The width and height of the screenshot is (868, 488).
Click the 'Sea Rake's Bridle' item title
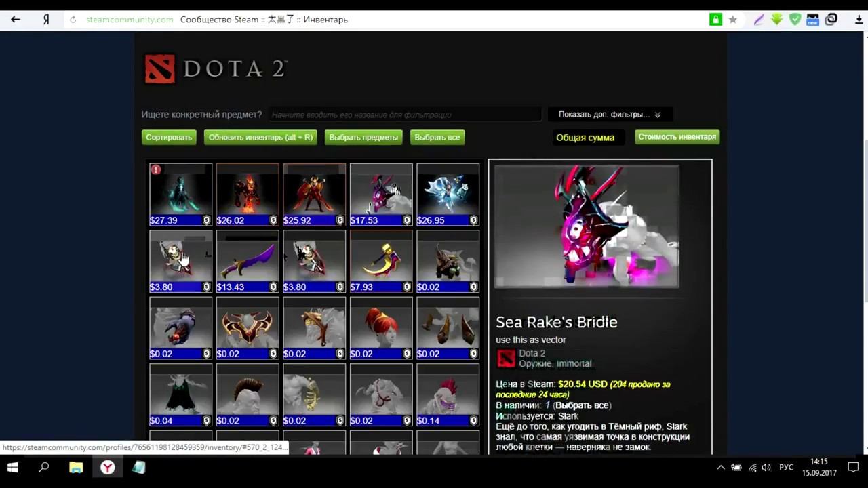pyautogui.click(x=557, y=322)
